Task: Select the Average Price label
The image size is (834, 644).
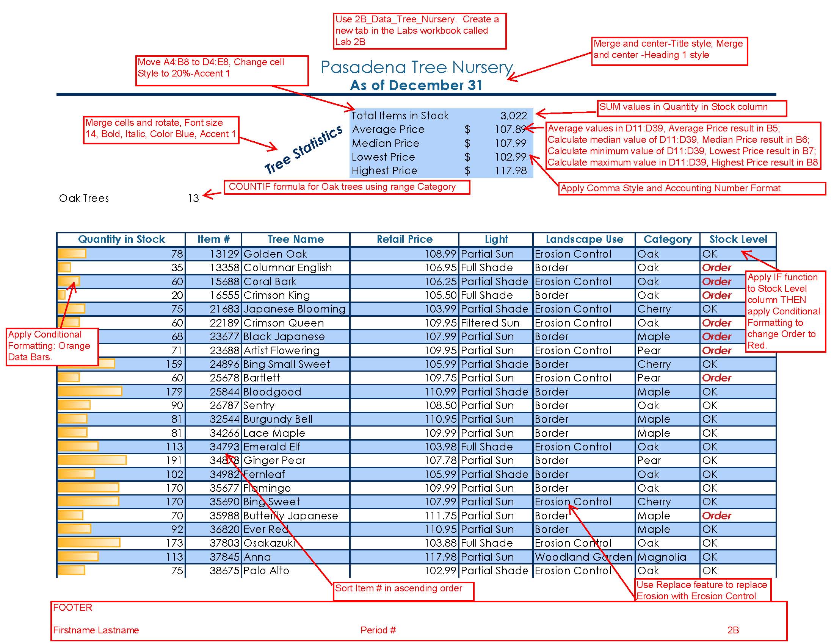Action: coord(388,129)
